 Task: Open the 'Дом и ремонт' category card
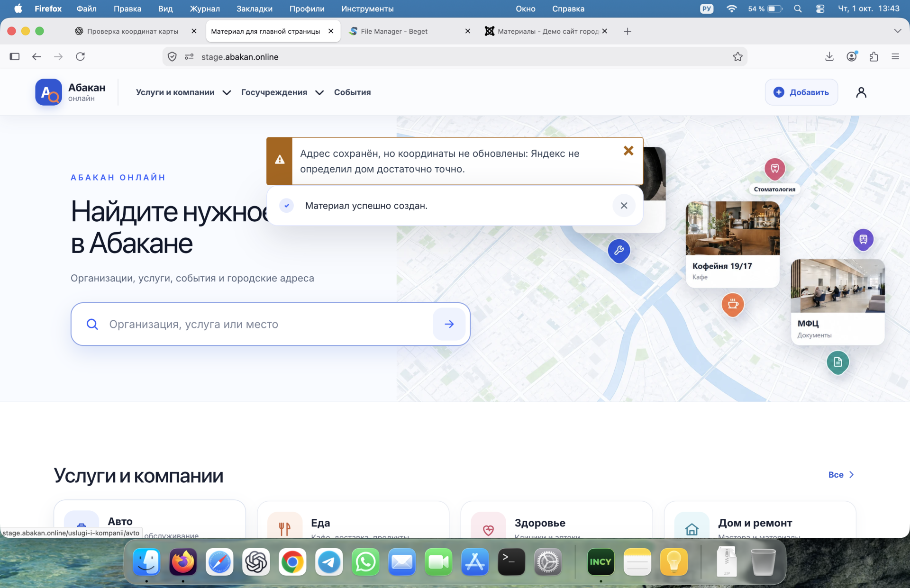tap(760, 519)
